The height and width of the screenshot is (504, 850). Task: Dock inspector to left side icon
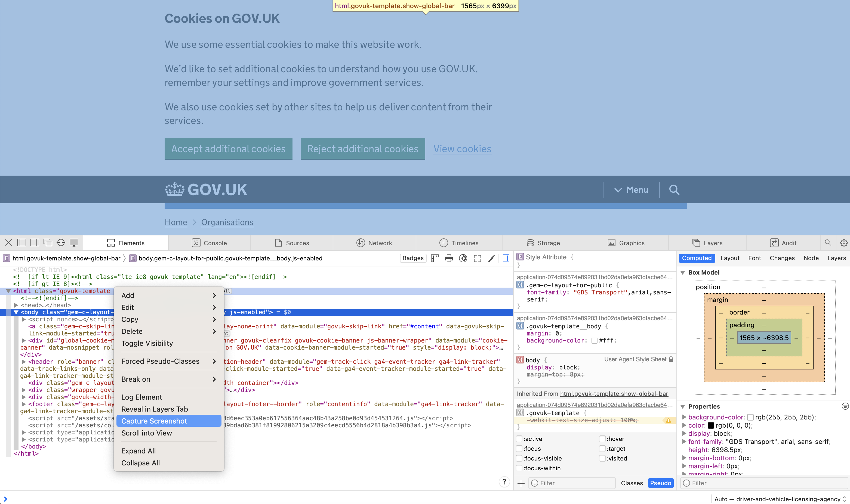pyautogui.click(x=22, y=242)
